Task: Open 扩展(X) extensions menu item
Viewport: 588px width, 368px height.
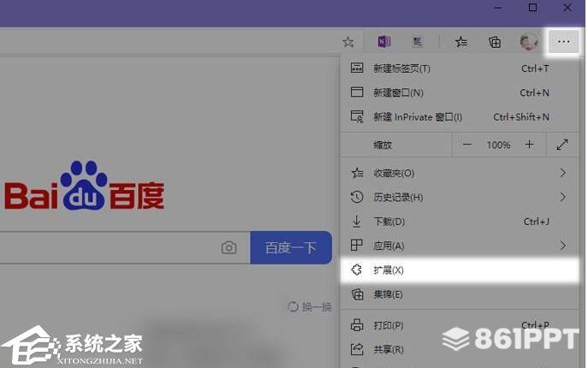Action: coord(460,270)
